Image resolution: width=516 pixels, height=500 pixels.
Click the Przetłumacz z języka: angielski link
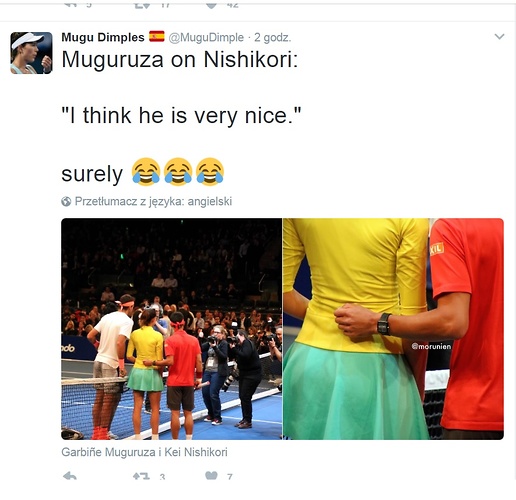tap(153, 201)
